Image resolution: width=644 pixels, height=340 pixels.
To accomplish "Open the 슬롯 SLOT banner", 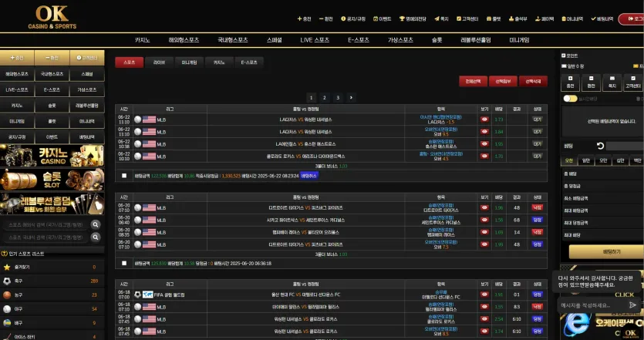I will [52, 180].
